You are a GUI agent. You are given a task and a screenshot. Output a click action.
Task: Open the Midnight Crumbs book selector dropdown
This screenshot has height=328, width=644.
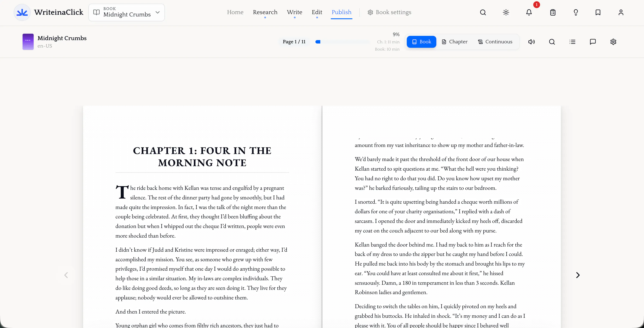[126, 12]
